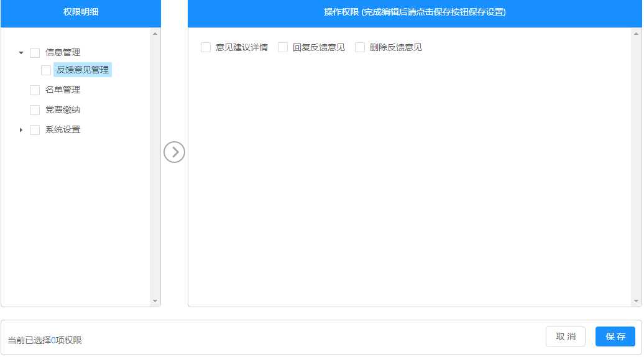Click right panel scrollbar down arrow
The width and height of the screenshot is (644, 357).
click(636, 301)
